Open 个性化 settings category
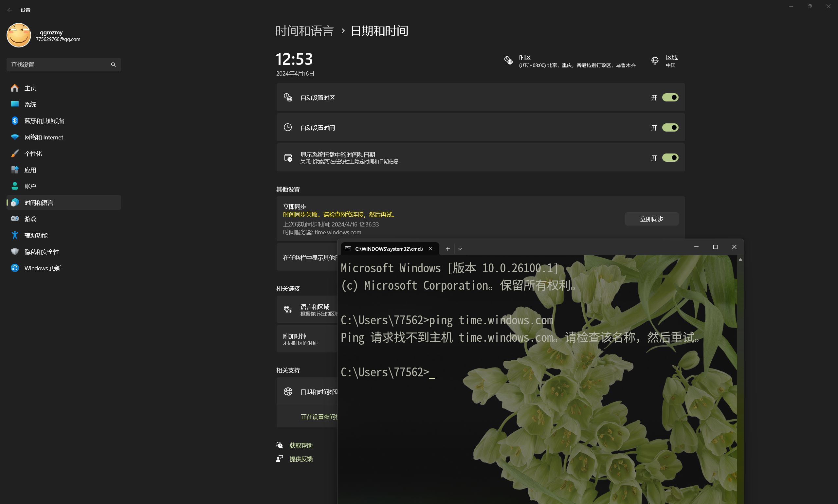The image size is (838, 504). click(x=64, y=153)
